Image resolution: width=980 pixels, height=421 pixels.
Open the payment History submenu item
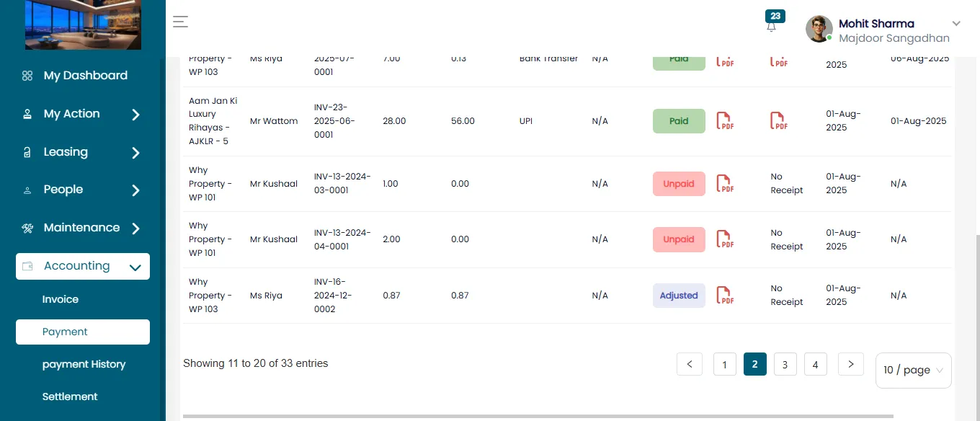click(x=84, y=364)
